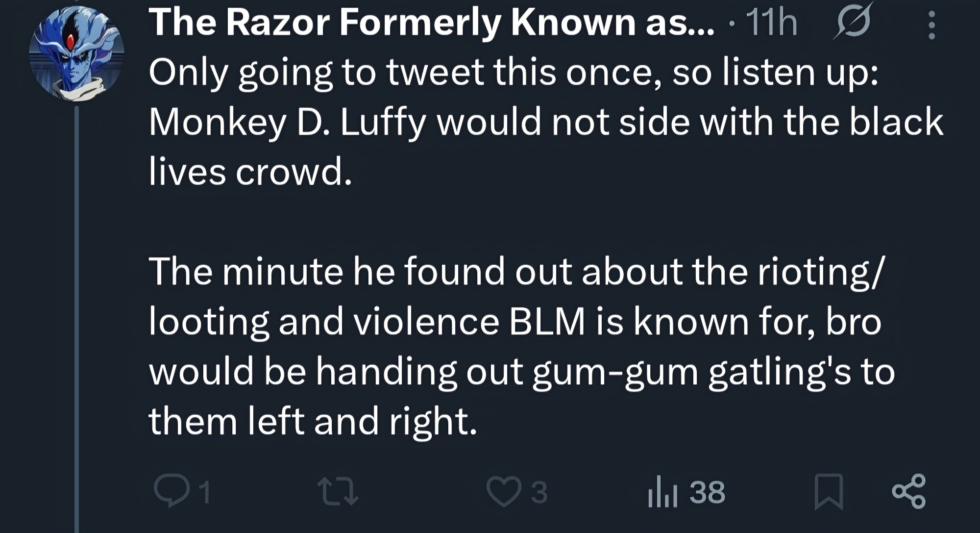This screenshot has height=533, width=980.
Task: Open the three-dot more options menu
Action: point(931,25)
